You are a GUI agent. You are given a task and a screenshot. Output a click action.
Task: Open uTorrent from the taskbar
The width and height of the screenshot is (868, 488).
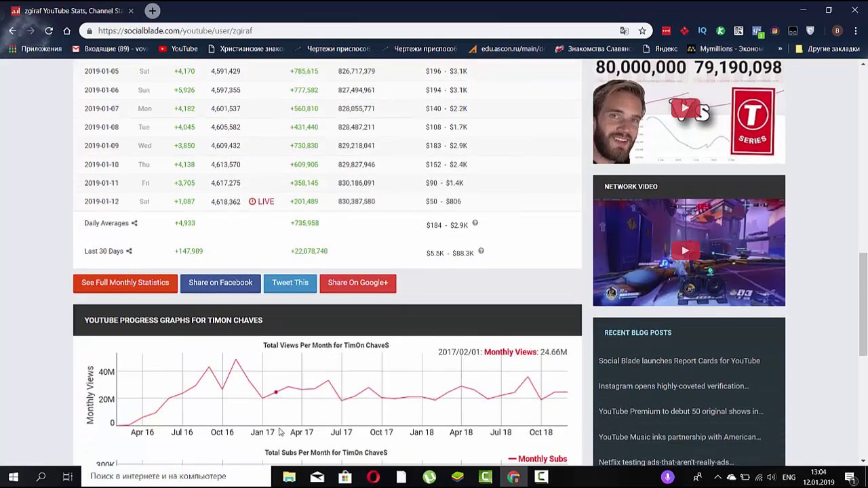[429, 476]
